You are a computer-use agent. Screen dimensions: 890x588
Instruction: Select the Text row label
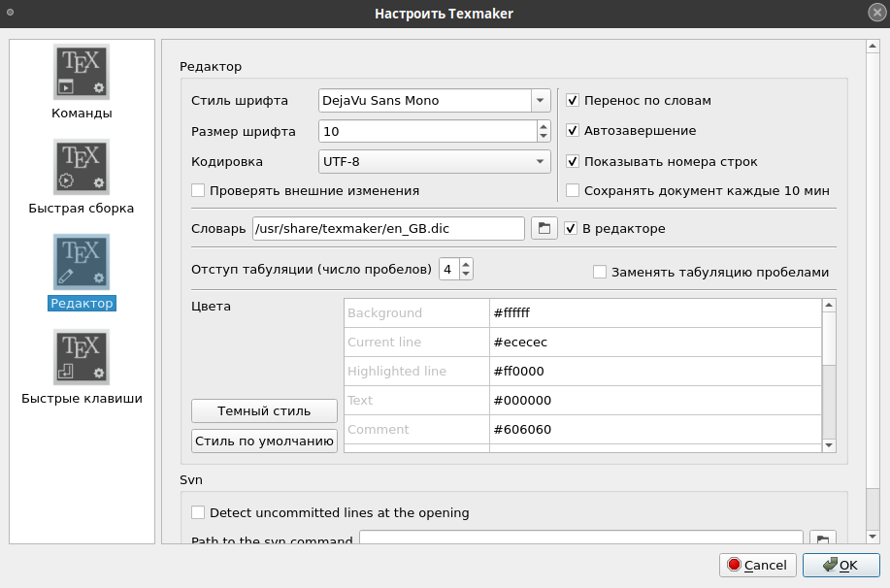click(x=416, y=400)
